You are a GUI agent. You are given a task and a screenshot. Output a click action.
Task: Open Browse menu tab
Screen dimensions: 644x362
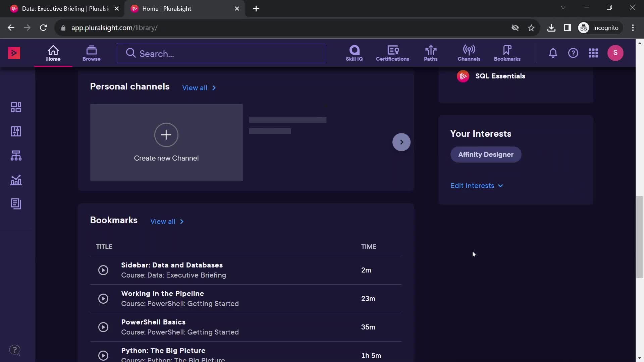tap(91, 53)
